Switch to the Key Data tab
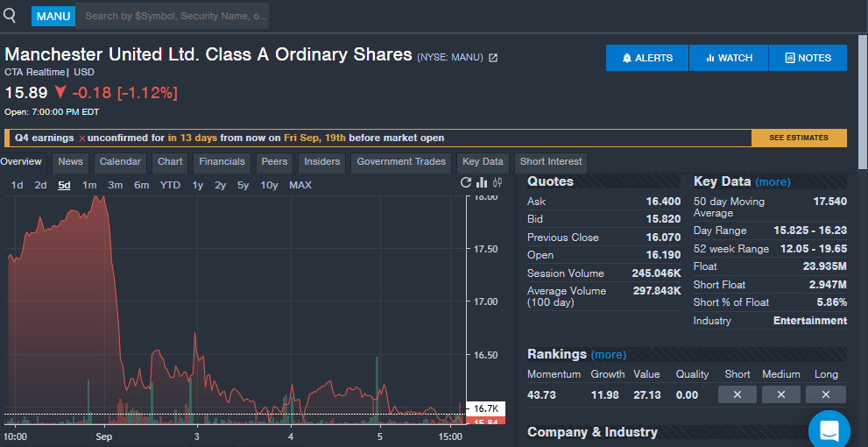868x447 pixels. [483, 162]
